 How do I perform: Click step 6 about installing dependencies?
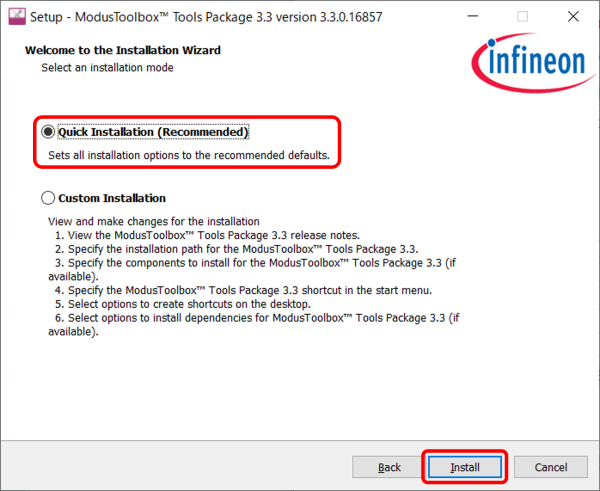pyautogui.click(x=254, y=325)
